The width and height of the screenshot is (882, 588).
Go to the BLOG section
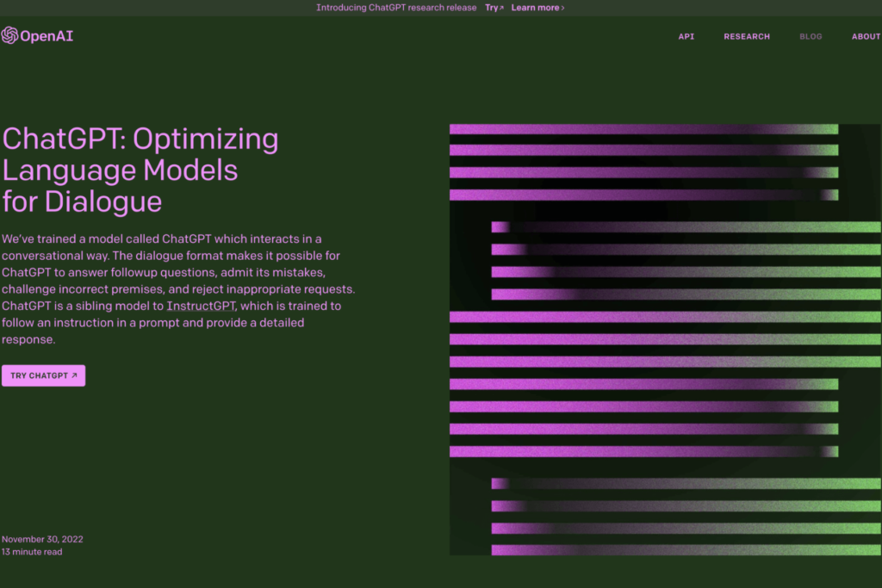click(x=811, y=37)
